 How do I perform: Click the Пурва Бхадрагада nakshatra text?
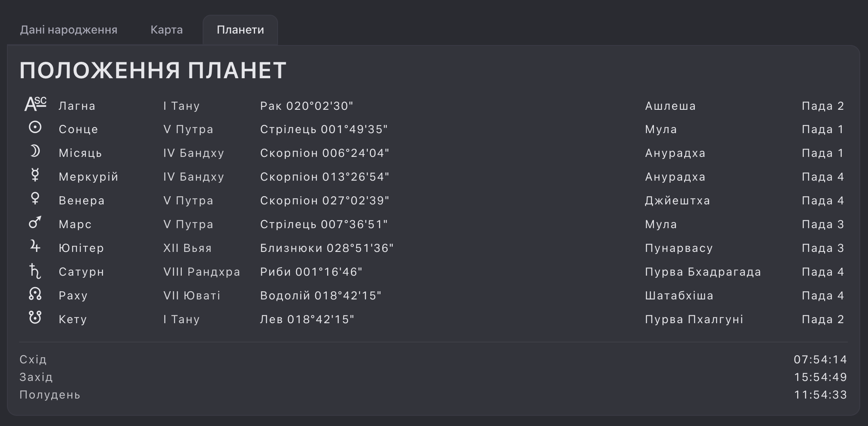coord(703,272)
